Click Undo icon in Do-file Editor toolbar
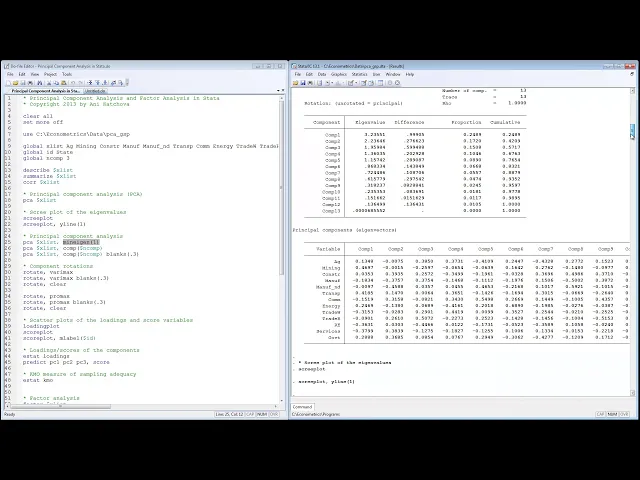The height and width of the screenshot is (480, 640). 73,83
